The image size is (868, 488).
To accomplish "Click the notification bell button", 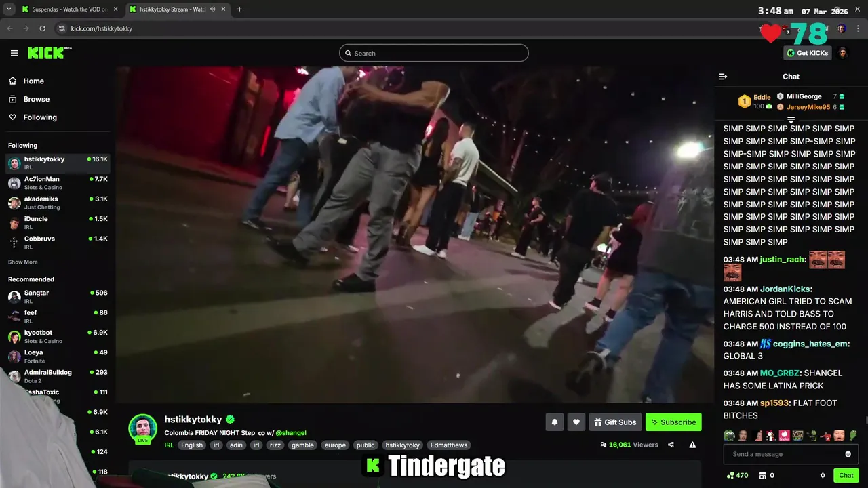I will (555, 422).
